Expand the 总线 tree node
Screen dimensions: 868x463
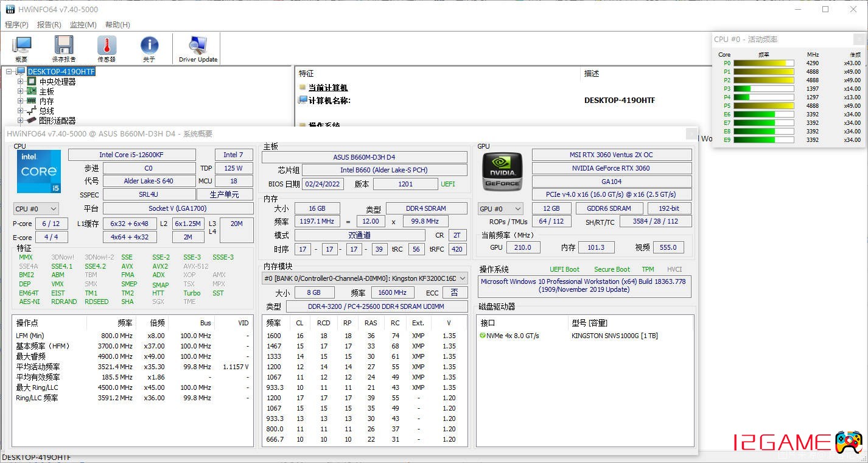coord(21,111)
